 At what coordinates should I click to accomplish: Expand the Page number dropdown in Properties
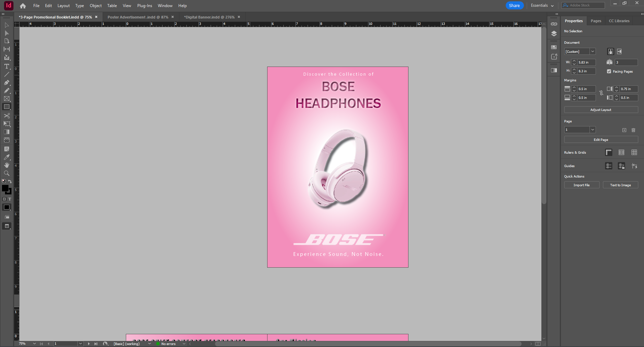click(x=593, y=130)
